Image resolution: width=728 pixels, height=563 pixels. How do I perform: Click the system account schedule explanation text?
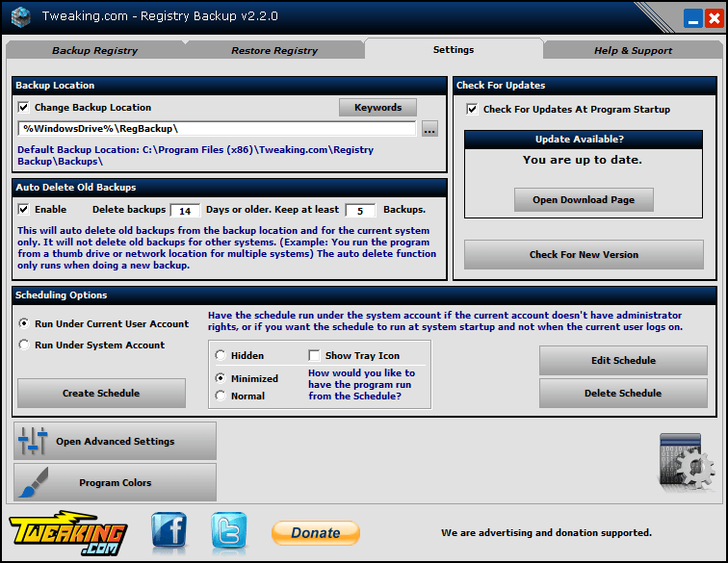coord(445,320)
